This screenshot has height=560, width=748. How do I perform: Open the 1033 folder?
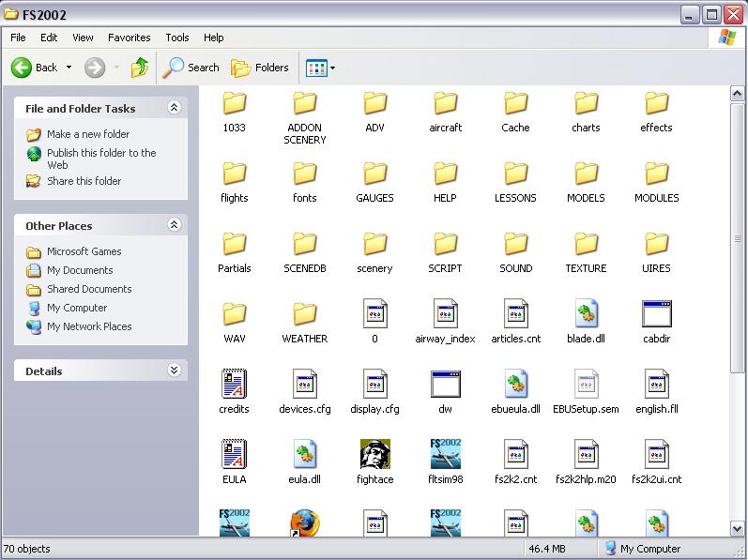point(235,113)
